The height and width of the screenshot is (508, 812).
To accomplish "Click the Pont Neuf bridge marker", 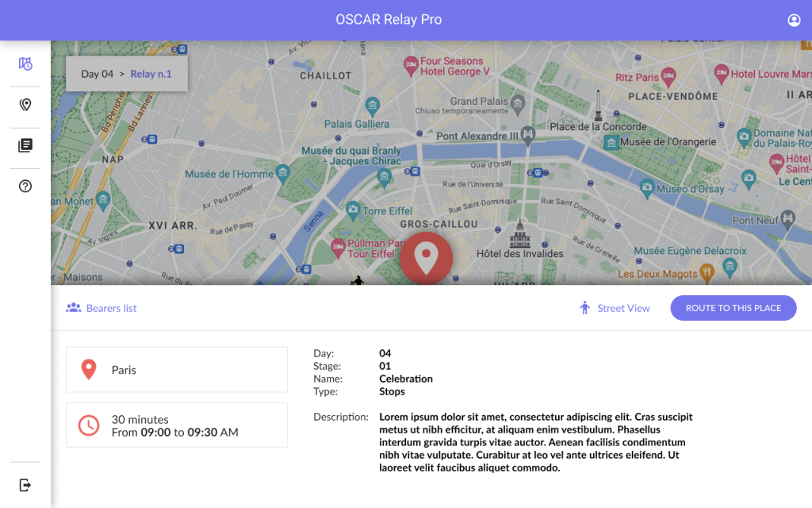I will (787, 219).
